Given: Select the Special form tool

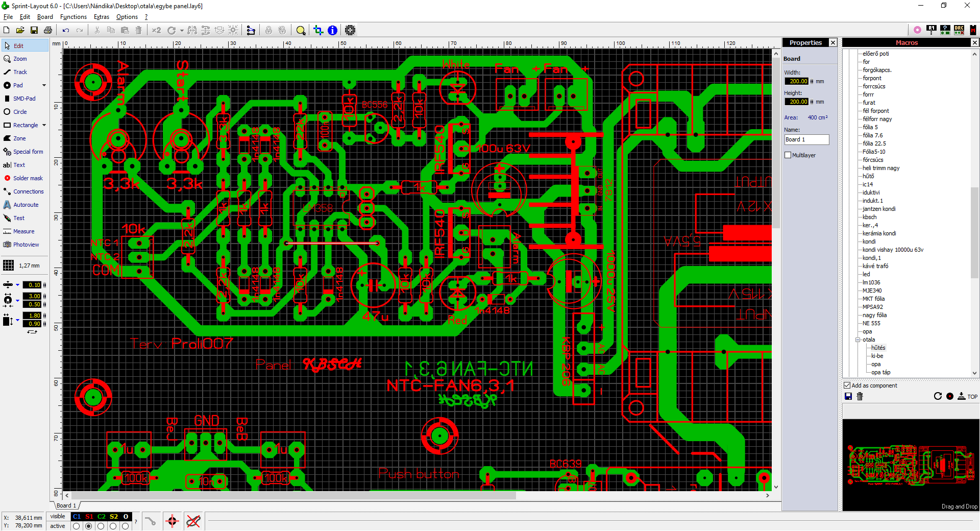Looking at the screenshot, I should (x=24, y=152).
